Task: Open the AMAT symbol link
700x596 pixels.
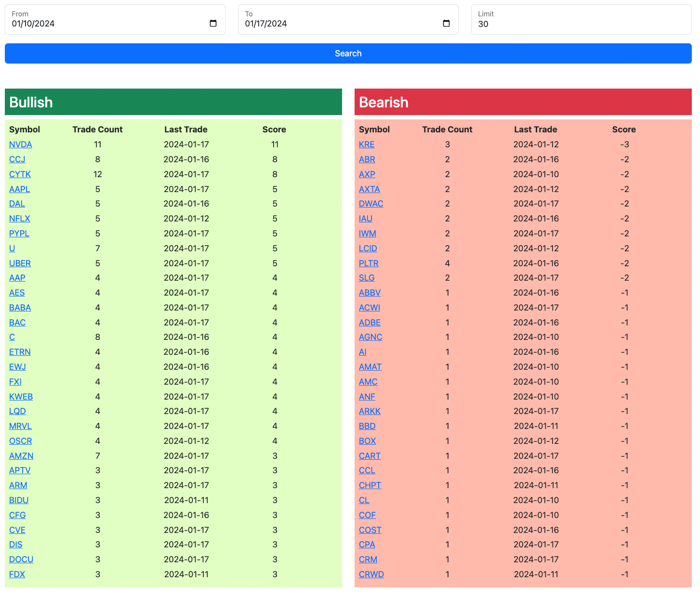Action: click(370, 367)
